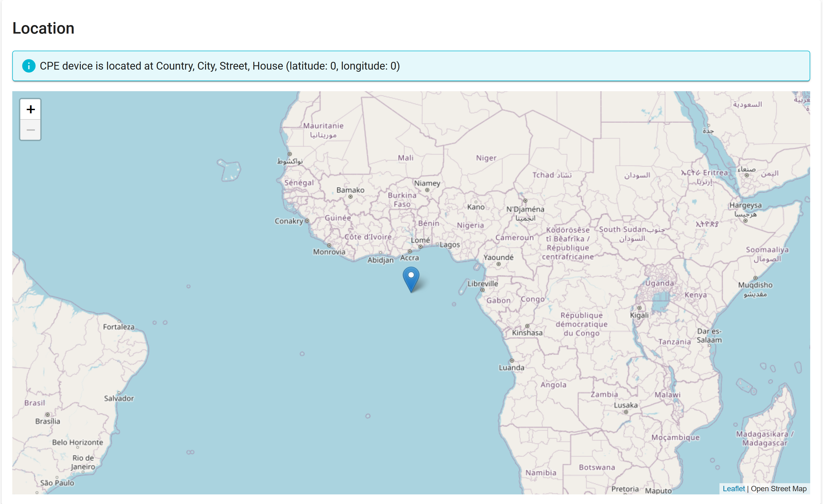
Task: Click the blue location marker pin
Action: [411, 278]
